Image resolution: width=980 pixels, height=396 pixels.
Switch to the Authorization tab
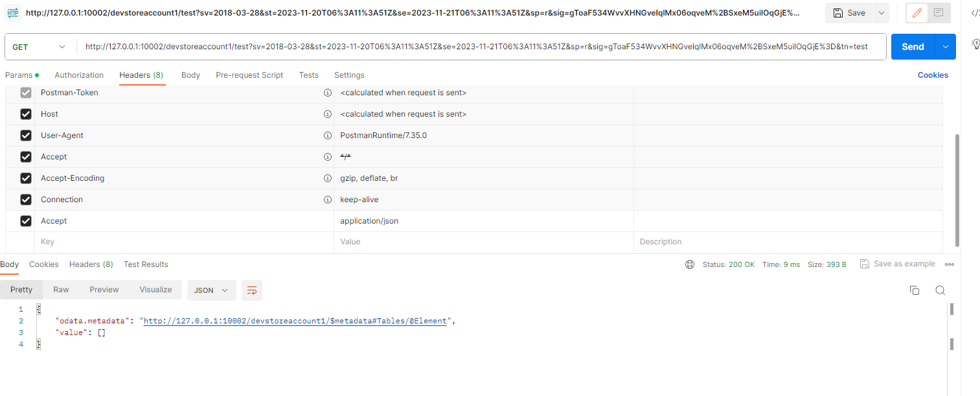79,75
